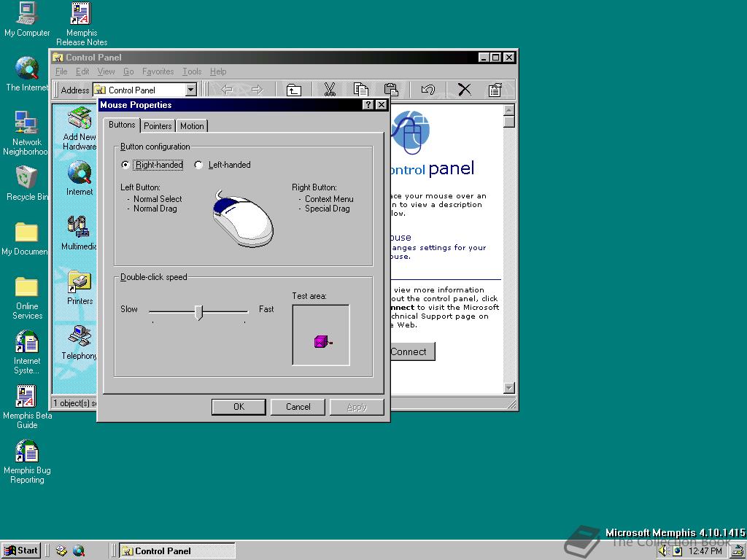The height and width of the screenshot is (560, 747).
Task: Click the Undo toolbar icon
Action: [427, 90]
